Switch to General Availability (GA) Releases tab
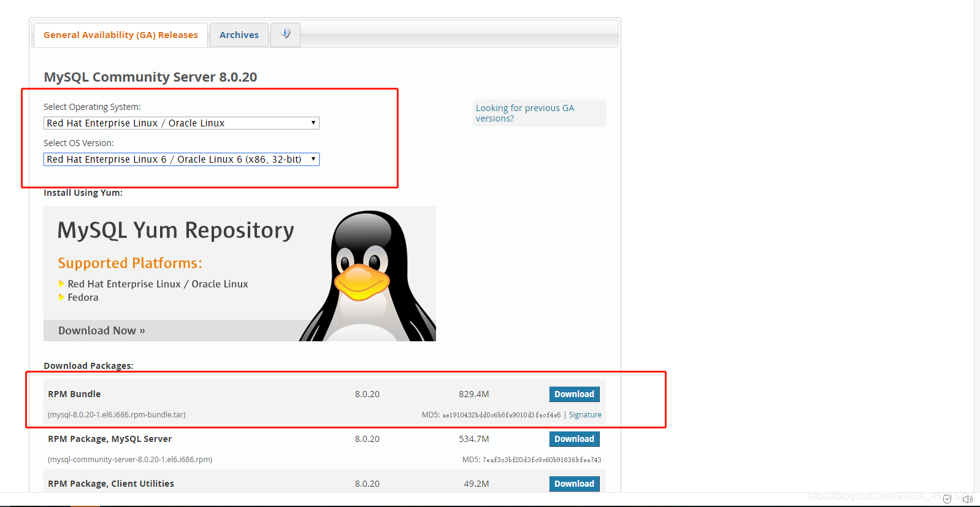 [121, 35]
